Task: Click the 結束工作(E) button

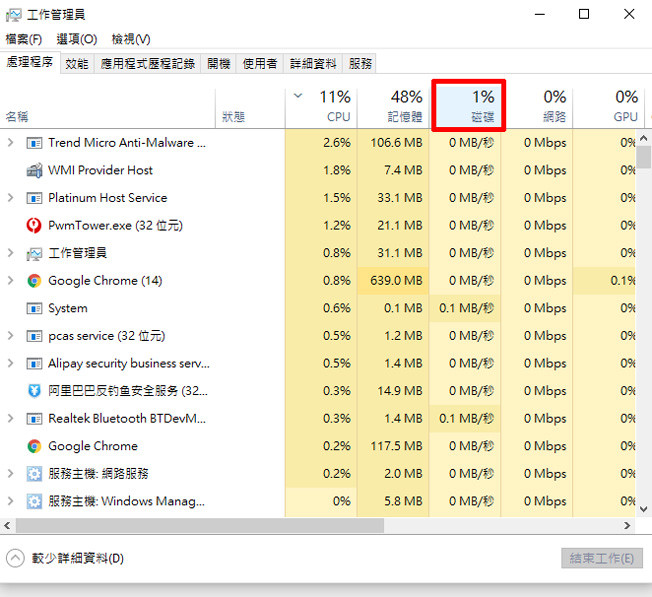Action: pos(602,558)
